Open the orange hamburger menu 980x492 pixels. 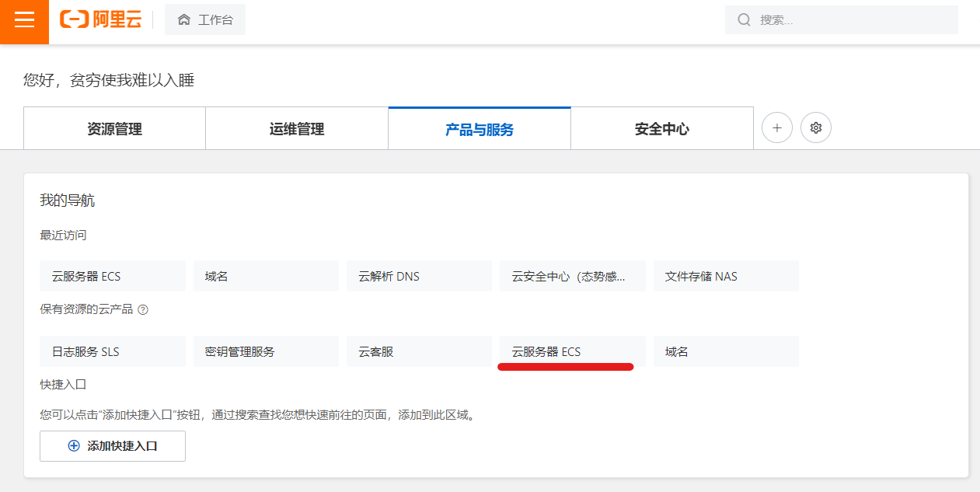coord(24,20)
